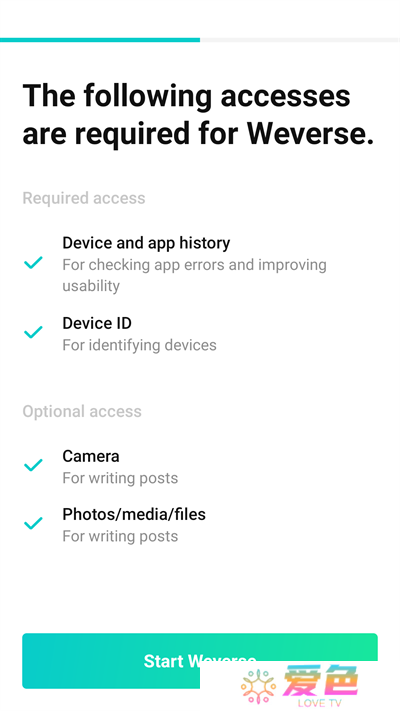400x711 pixels.
Task: Click 'For writing posts' under Camera
Action: tap(120, 478)
